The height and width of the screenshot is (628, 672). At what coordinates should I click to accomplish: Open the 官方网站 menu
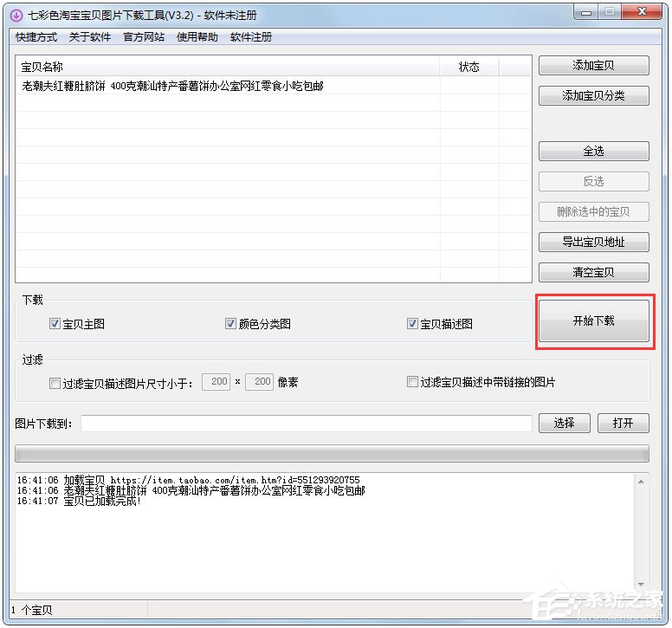point(144,37)
